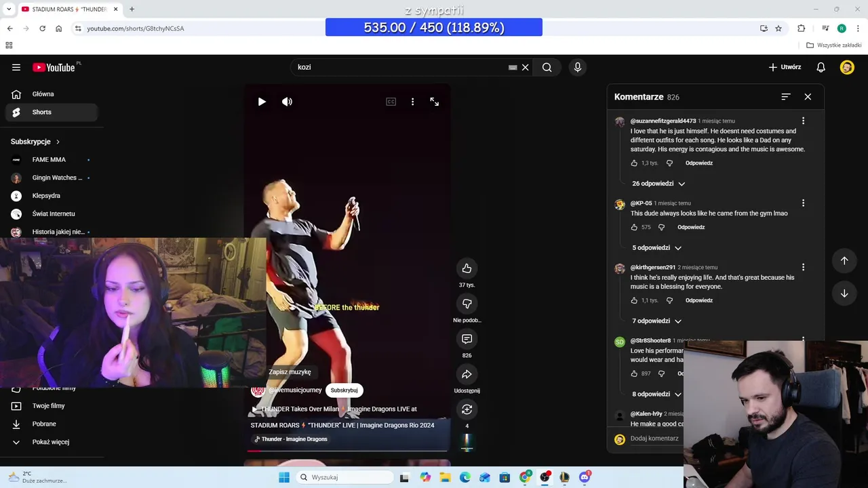
Task: Open the Utwórz create button
Action: [785, 67]
